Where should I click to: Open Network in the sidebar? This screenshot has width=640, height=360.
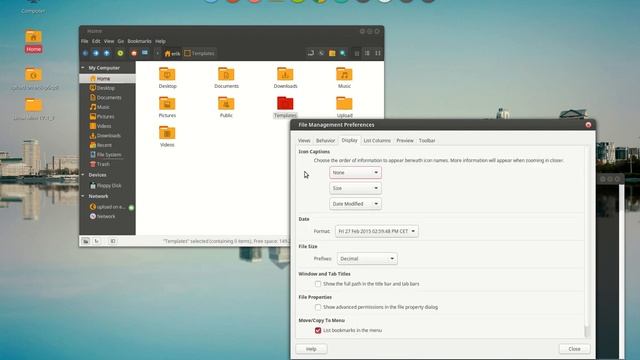click(x=106, y=216)
